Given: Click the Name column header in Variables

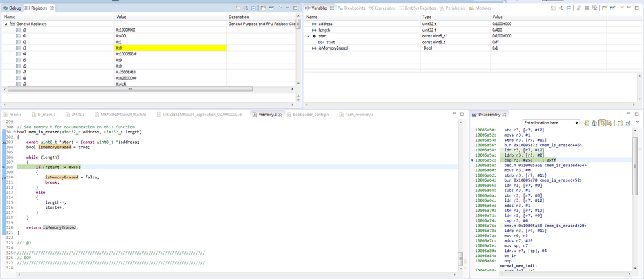Looking at the screenshot, I should coord(363,17).
